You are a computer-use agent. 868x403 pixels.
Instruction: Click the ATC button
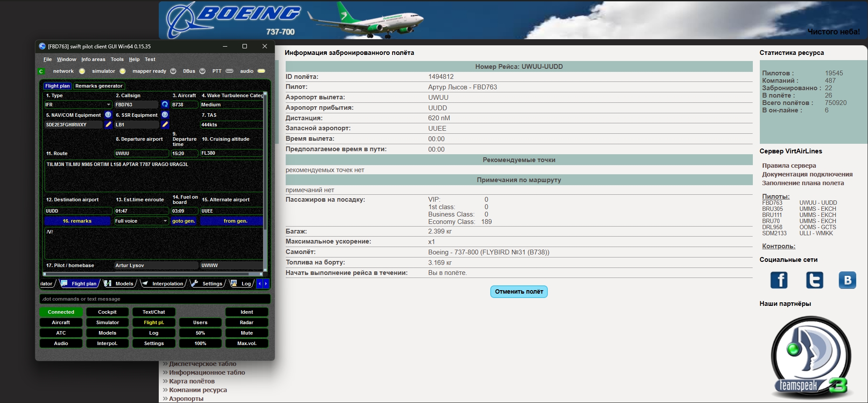[61, 333]
